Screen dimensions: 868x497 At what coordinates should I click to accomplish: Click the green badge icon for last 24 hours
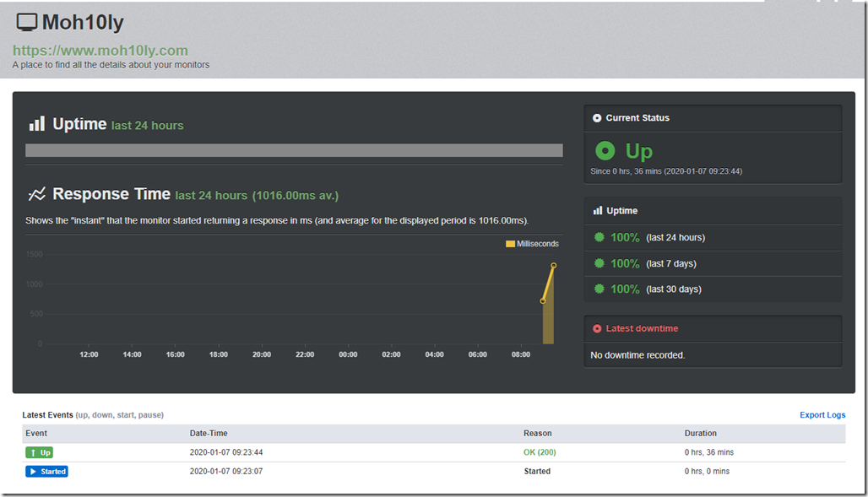click(x=599, y=238)
